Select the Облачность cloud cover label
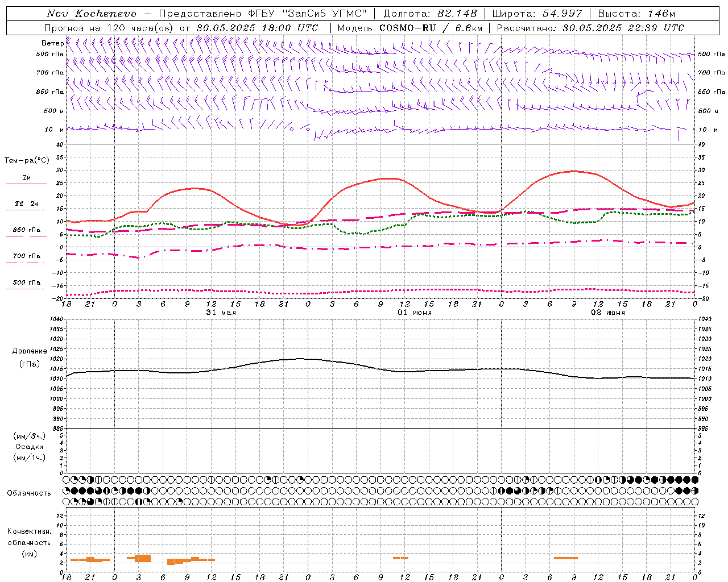Viewport: 728px width, 582px height. pyautogui.click(x=29, y=493)
